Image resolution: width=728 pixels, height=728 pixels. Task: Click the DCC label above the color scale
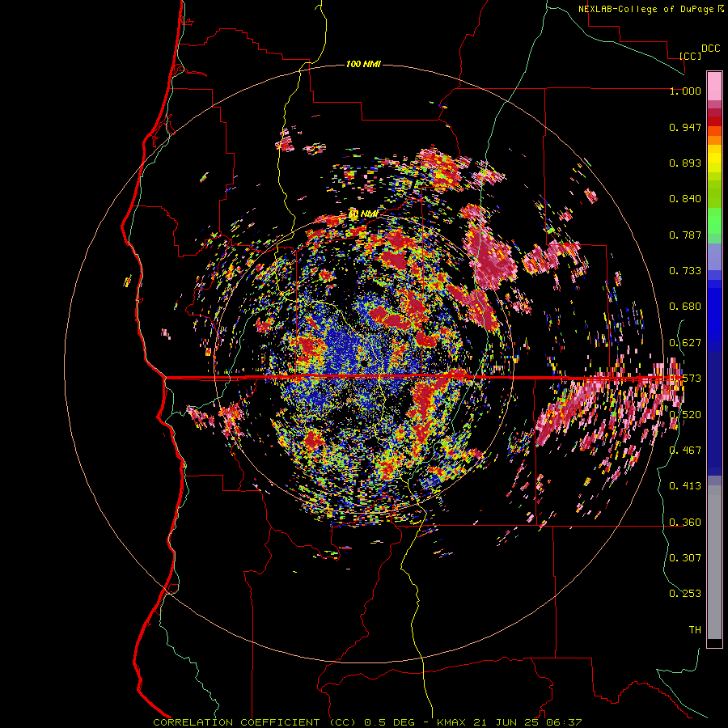(710, 49)
